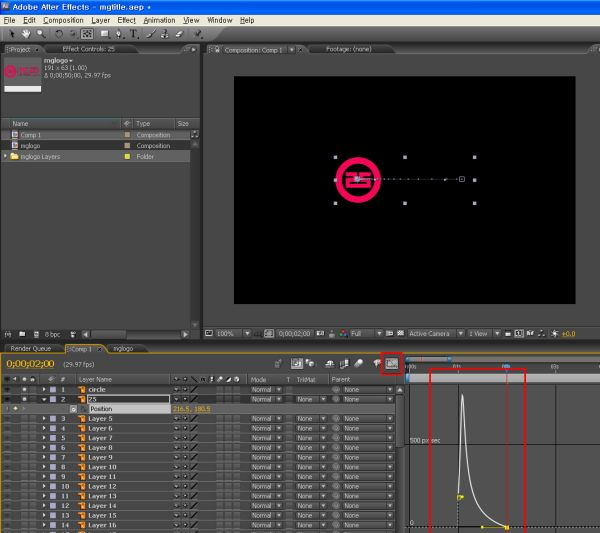The image size is (600, 533).
Task: Select the Pen tool
Action: pos(119,34)
